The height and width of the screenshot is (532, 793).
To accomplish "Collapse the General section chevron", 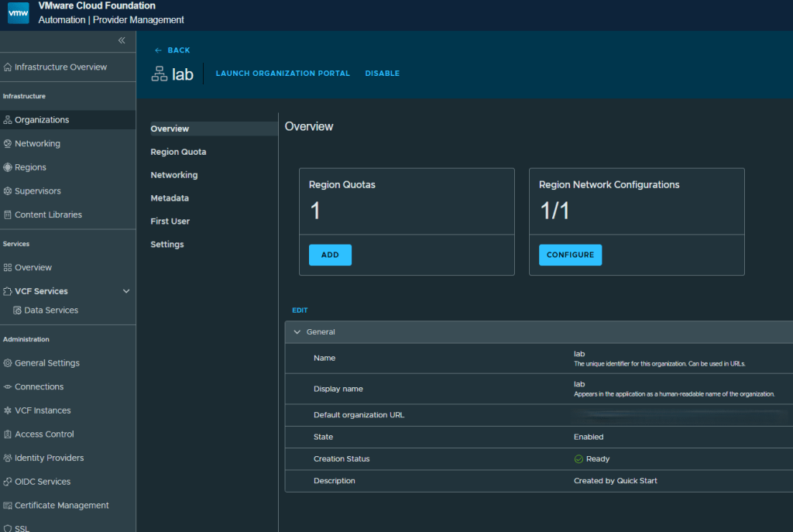I will point(297,332).
